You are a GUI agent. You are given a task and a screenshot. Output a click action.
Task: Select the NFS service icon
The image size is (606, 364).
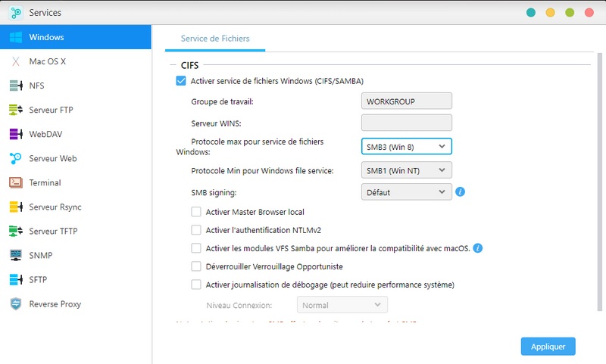15,86
